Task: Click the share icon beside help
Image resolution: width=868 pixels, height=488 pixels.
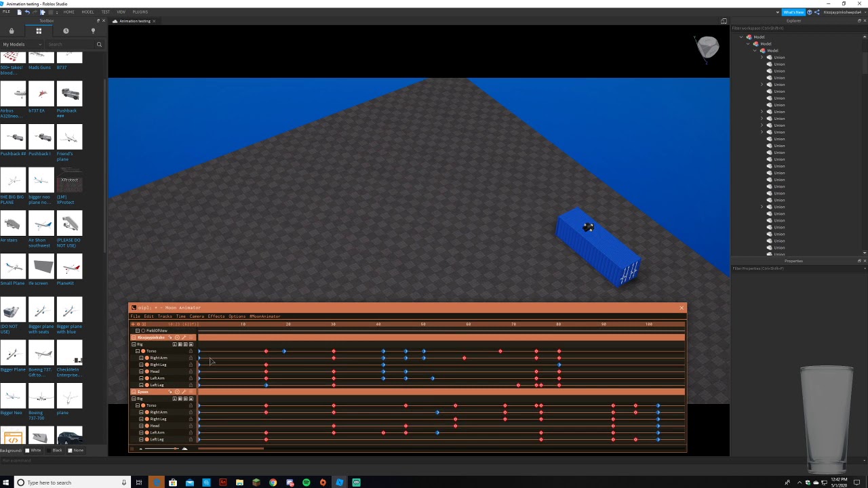Action: coord(817,12)
